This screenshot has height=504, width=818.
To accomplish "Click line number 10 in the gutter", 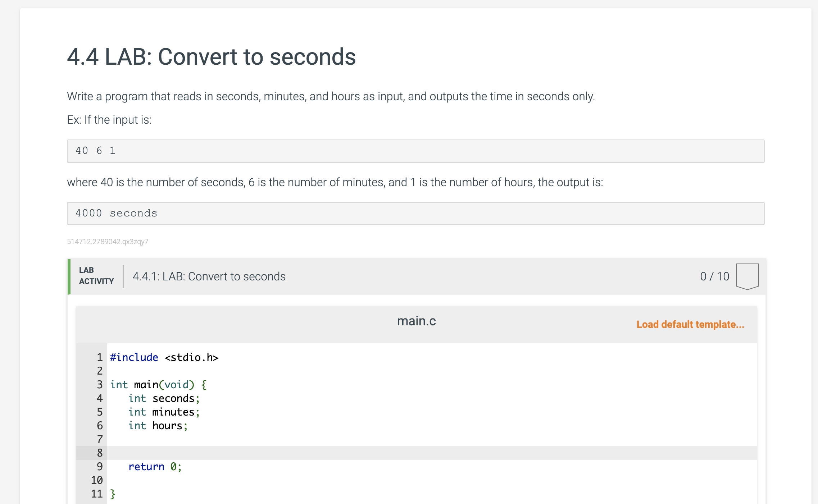I will tap(97, 480).
